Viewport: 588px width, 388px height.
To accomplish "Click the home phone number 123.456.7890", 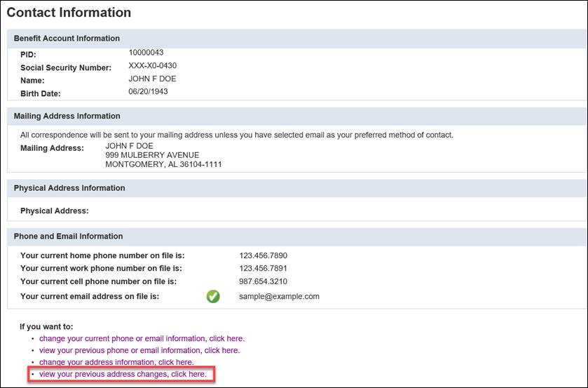I will coord(264,255).
